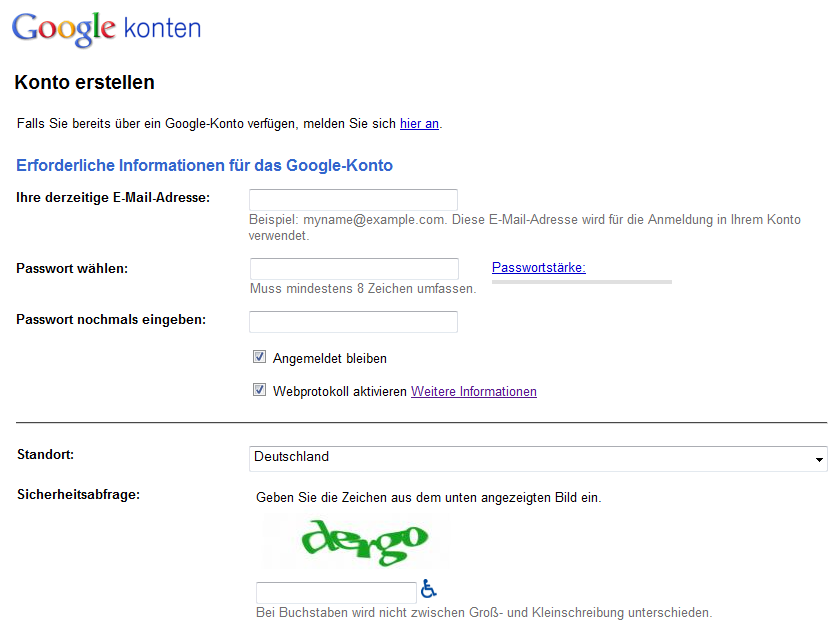Screen dimensions: 840x623
Task: Open the Passwortstärke link
Action: click(538, 267)
